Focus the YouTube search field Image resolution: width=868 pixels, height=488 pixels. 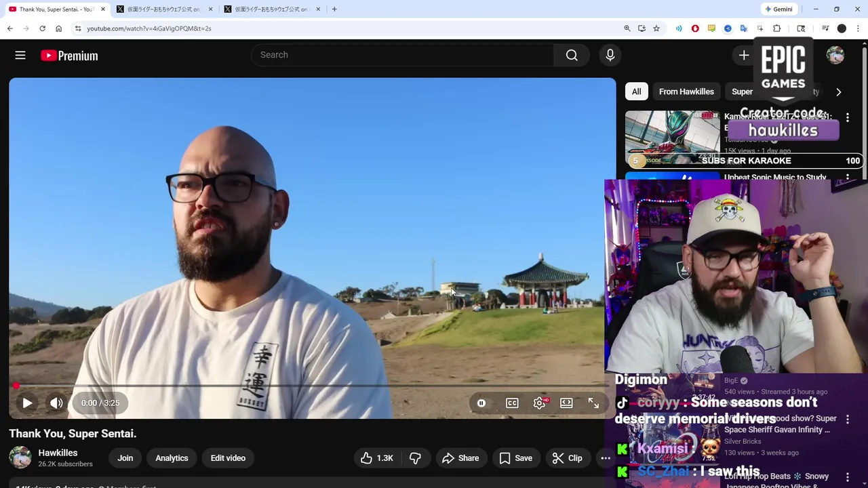point(403,55)
